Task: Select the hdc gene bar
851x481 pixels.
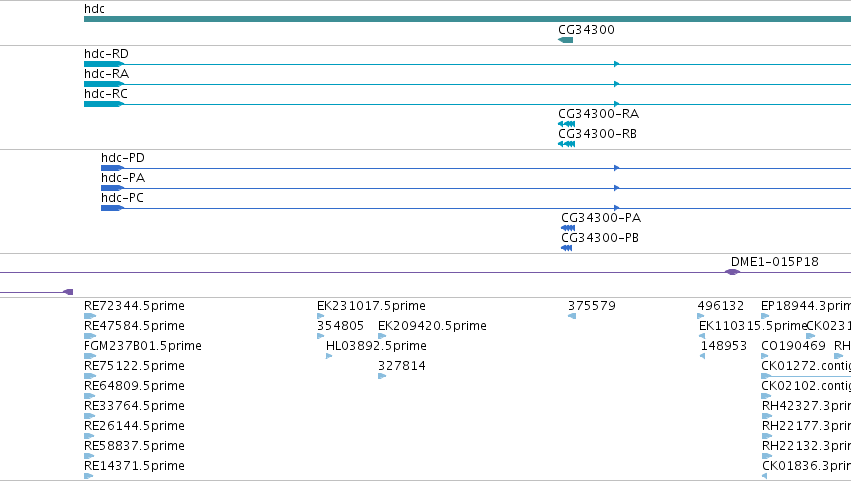Action: [467, 19]
